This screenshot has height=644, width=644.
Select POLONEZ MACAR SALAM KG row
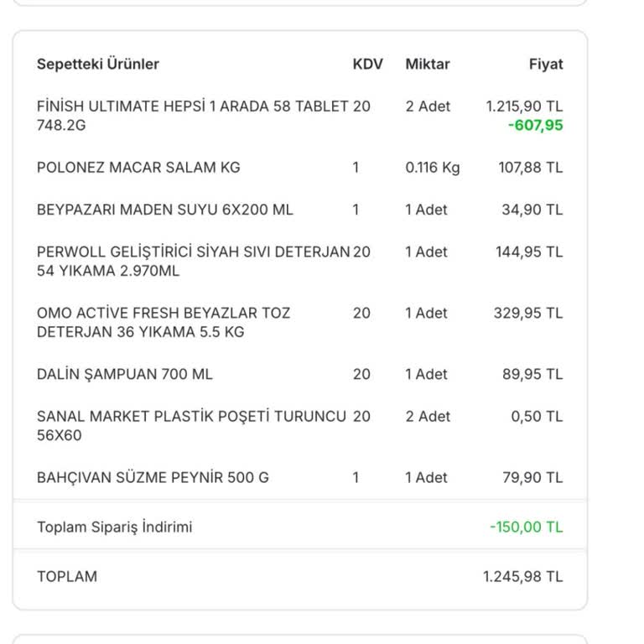coord(300,168)
